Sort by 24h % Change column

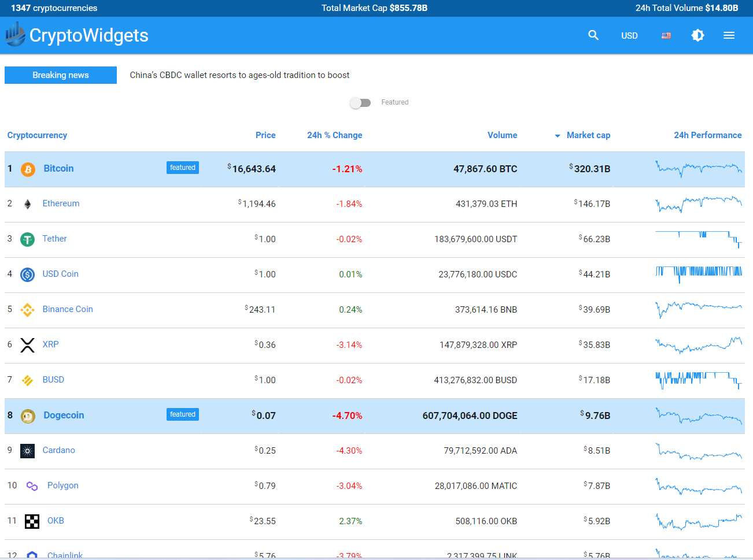tap(334, 135)
